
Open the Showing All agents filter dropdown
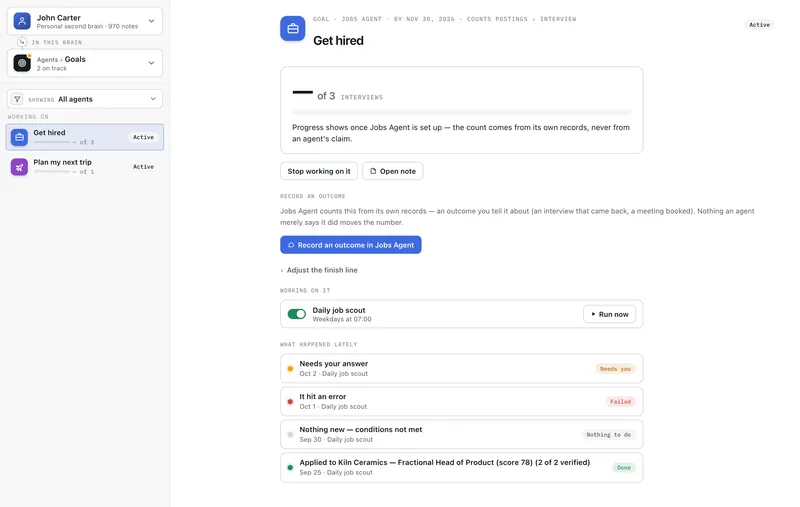[x=85, y=99]
